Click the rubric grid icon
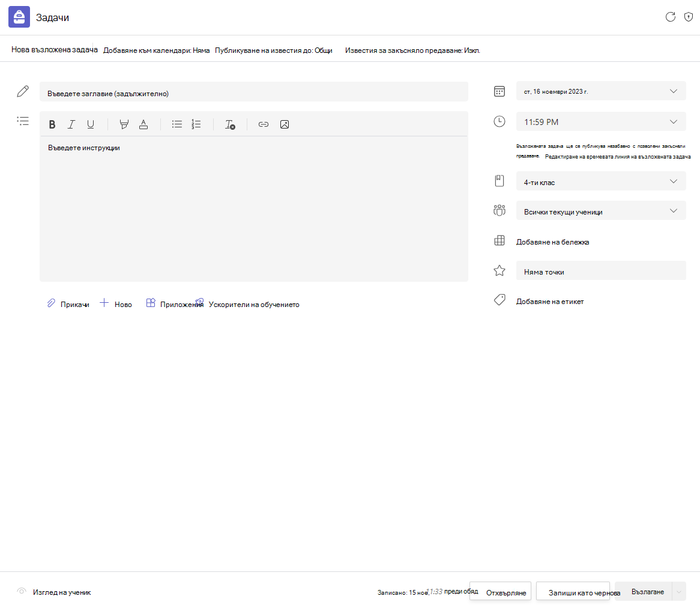 499,240
